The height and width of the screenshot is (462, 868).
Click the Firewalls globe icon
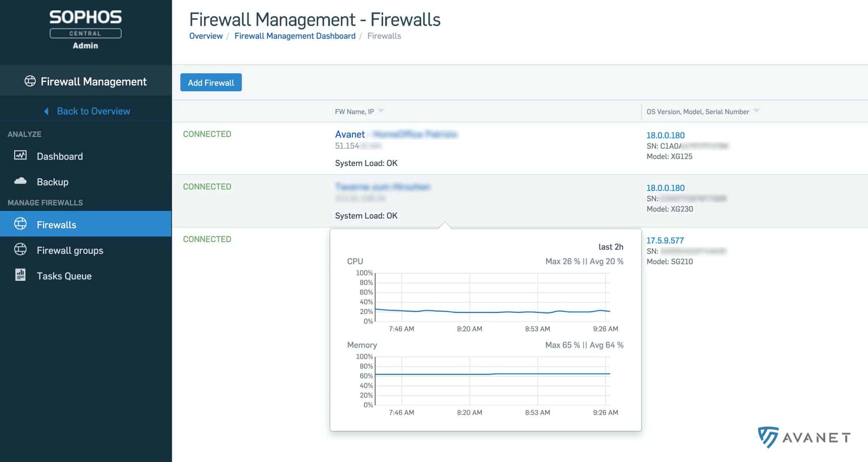tap(20, 224)
